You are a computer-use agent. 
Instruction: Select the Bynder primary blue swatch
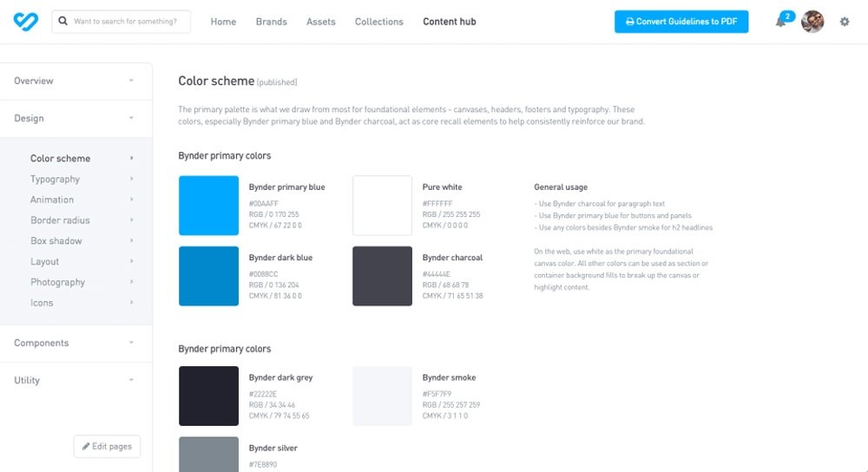click(208, 206)
